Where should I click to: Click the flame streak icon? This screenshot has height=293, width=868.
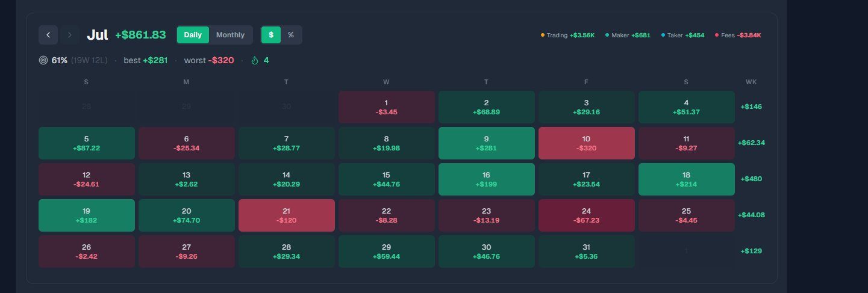point(255,60)
